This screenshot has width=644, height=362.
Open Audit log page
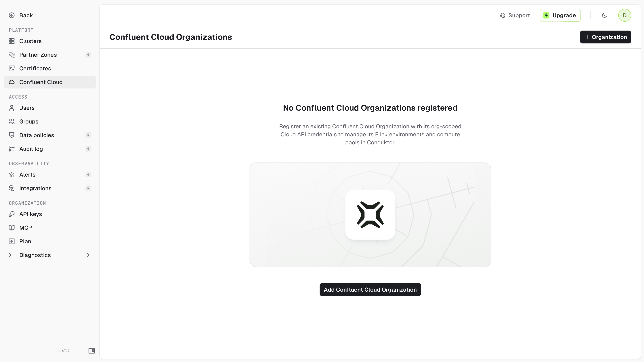50,149
